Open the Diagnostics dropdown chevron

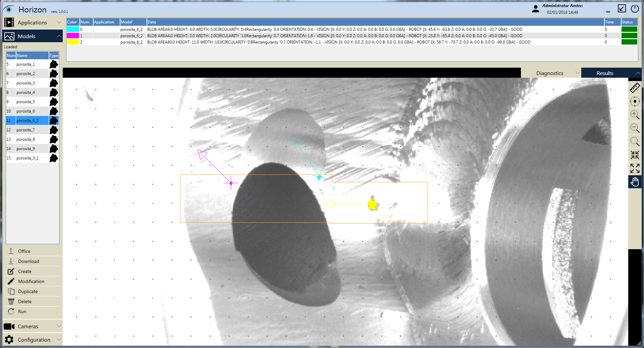tap(577, 73)
